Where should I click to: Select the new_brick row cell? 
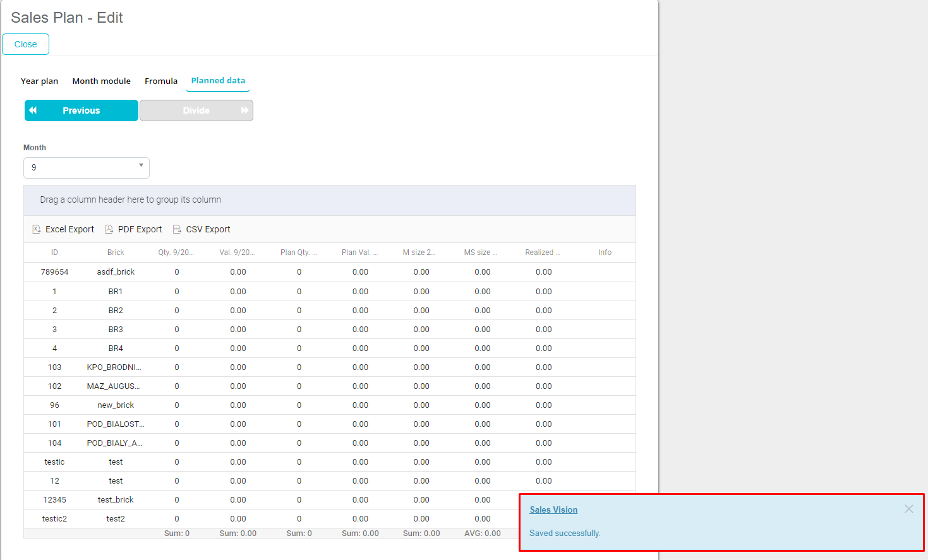point(116,405)
